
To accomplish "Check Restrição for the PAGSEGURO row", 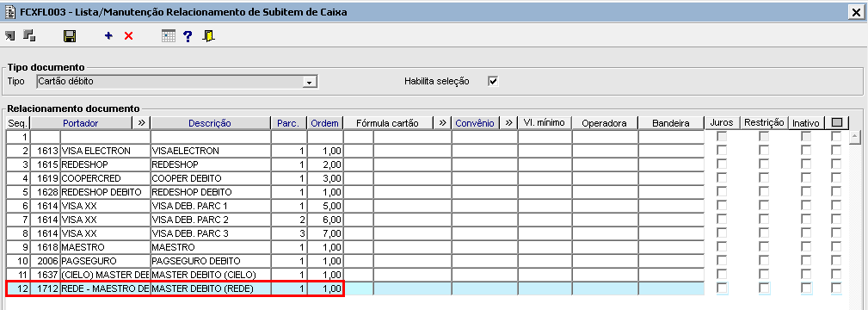I will pyautogui.click(x=764, y=261).
